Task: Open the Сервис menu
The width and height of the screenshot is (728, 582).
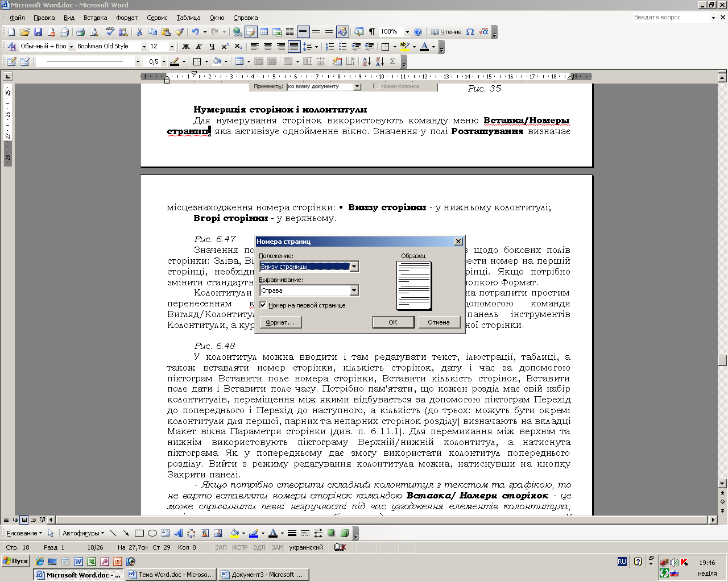Action: tap(157, 18)
